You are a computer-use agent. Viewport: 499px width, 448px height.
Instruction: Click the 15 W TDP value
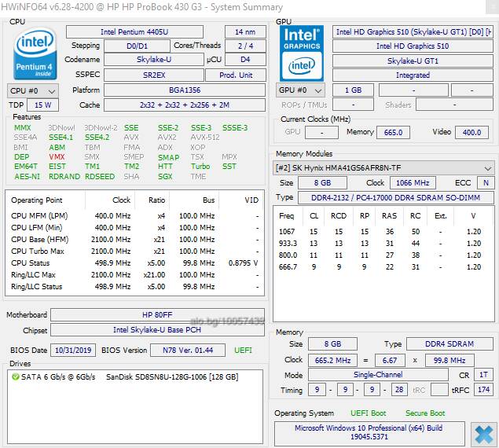[42, 105]
